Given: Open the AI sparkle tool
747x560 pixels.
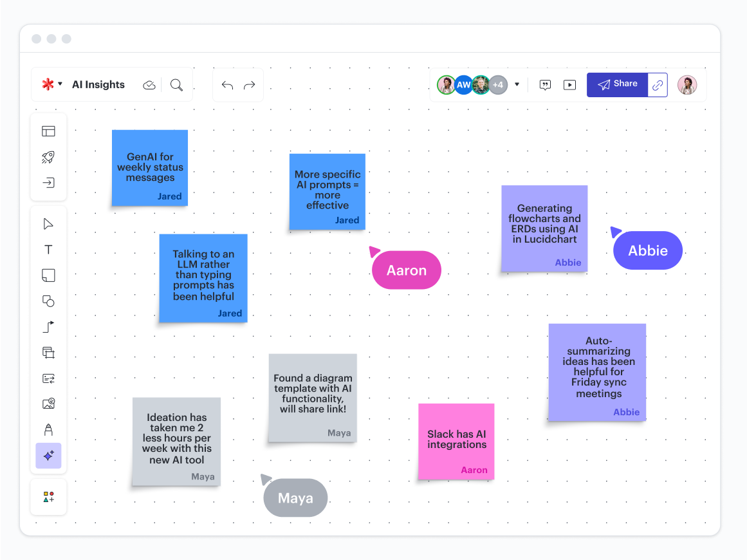Looking at the screenshot, I should (x=48, y=456).
